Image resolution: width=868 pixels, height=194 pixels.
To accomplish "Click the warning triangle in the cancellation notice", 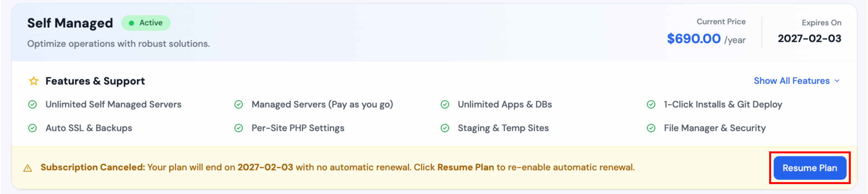I will (x=27, y=167).
